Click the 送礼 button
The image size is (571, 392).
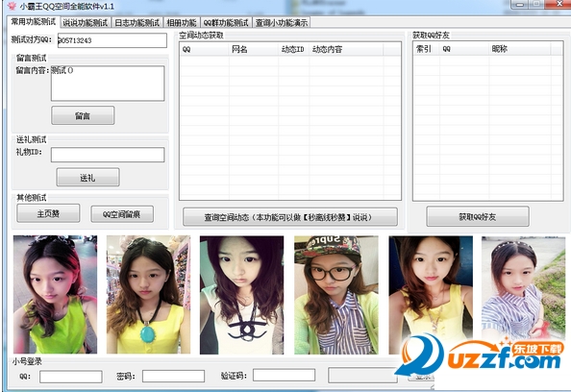pos(87,178)
